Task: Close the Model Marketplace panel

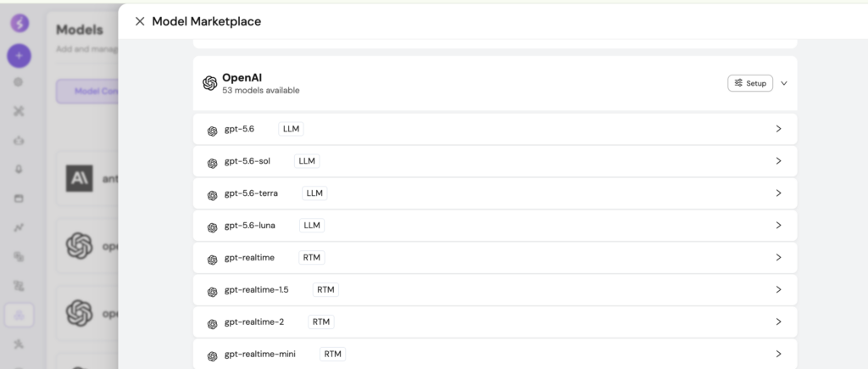Action: tap(140, 21)
